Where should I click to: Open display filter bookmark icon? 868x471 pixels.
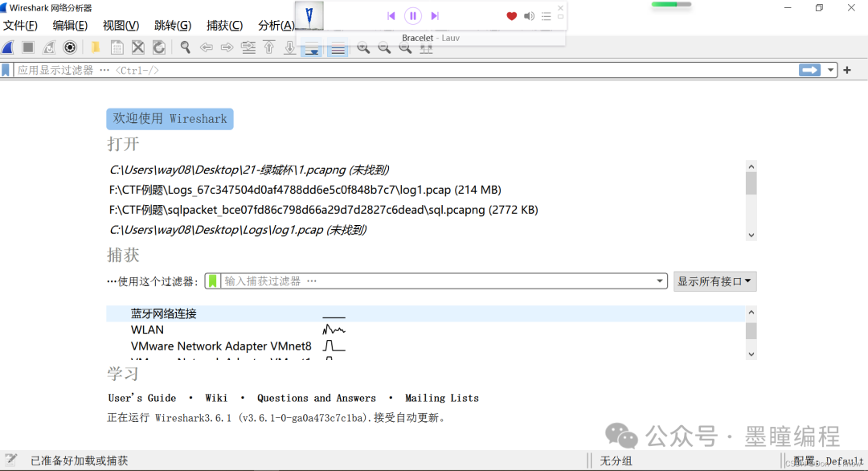tap(6, 70)
